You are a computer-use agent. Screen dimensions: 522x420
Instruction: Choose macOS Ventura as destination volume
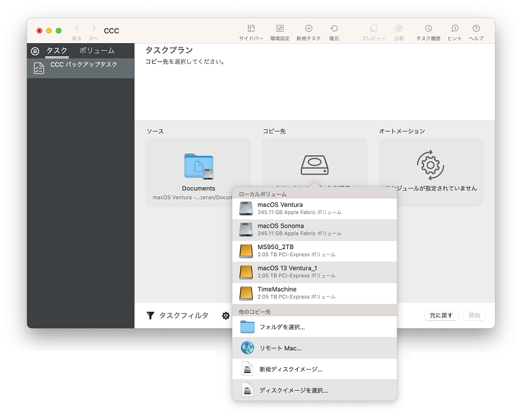[315, 209]
